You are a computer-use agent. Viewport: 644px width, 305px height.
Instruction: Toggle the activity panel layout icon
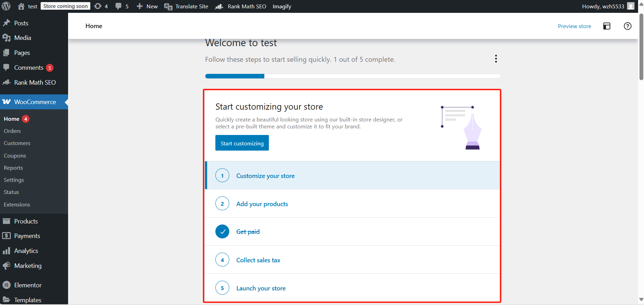tap(606, 26)
